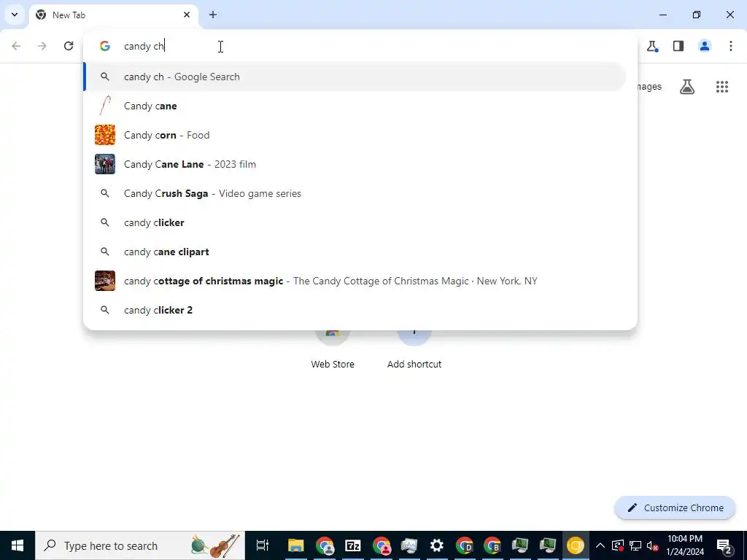This screenshot has height=560, width=747.
Task: Choose the 'Candy cane' suggestion
Action: pyautogui.click(x=355, y=106)
